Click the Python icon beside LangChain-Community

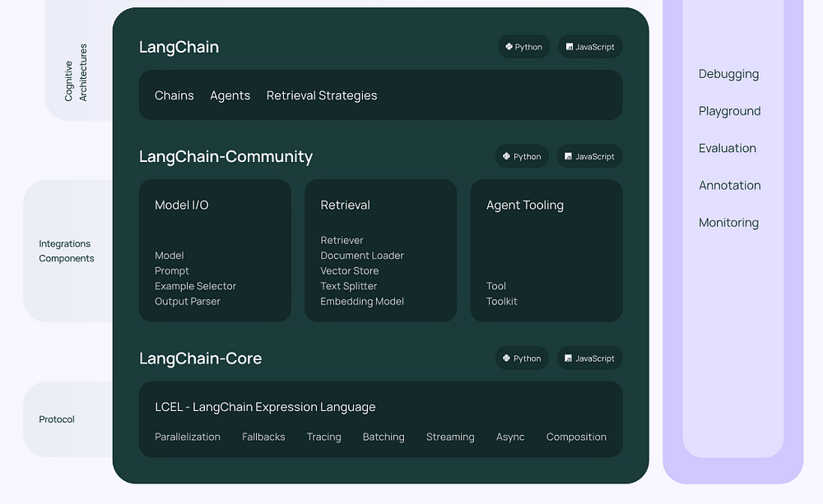(507, 156)
